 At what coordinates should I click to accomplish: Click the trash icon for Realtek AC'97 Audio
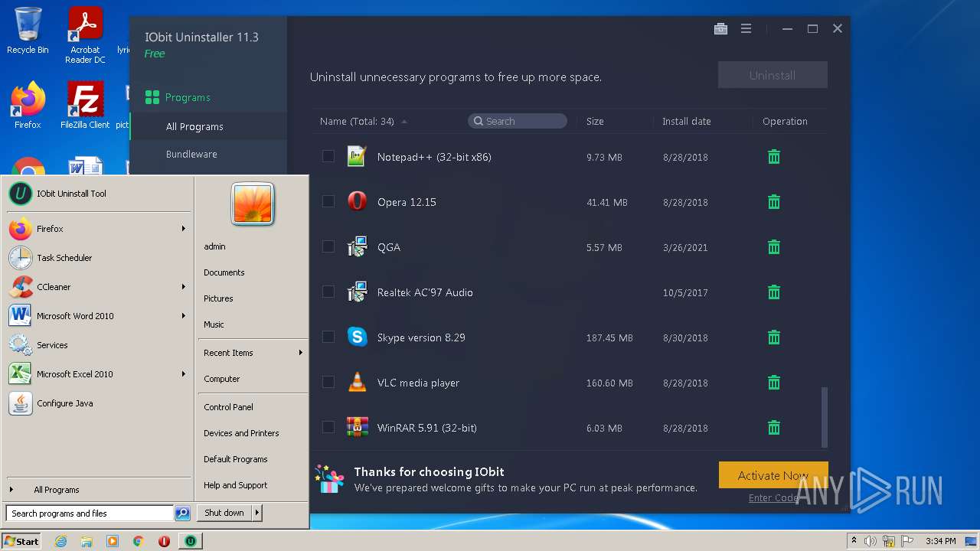[x=774, y=292]
